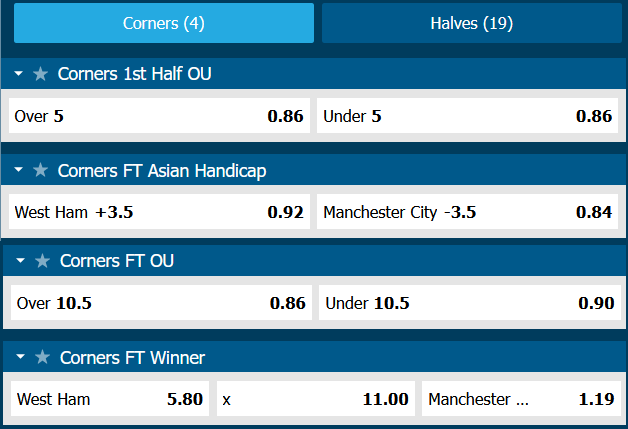
Task: Switch to the Corners (4) tab
Action: click(x=163, y=23)
